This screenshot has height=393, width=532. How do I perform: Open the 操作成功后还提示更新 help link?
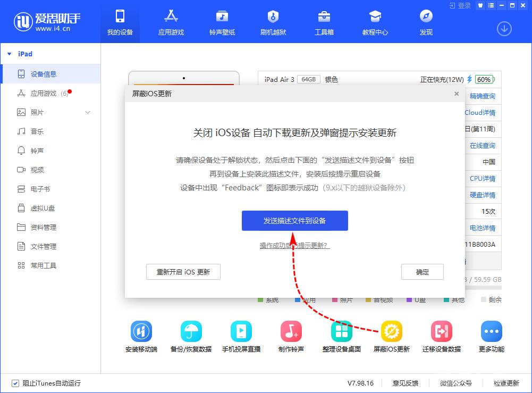tap(294, 246)
